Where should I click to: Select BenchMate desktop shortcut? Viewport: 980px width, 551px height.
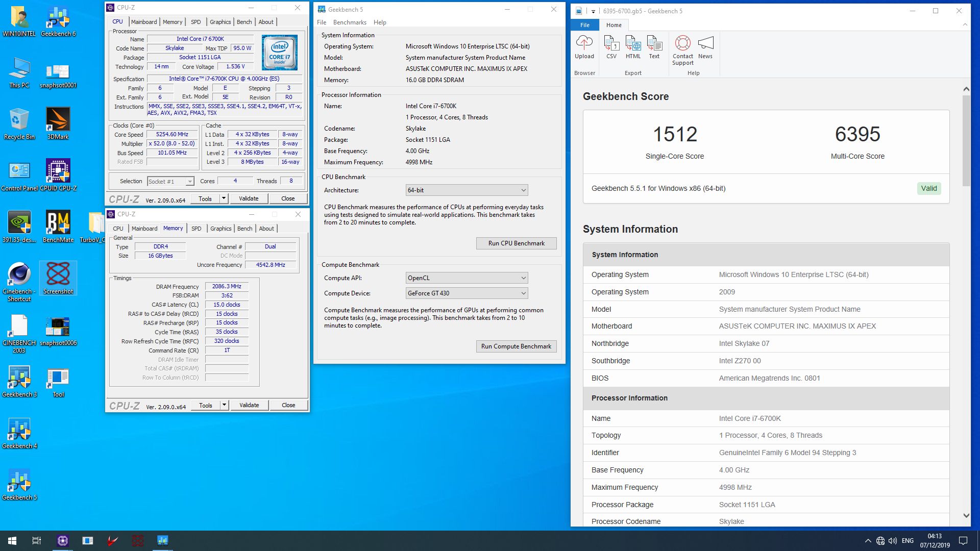click(58, 228)
